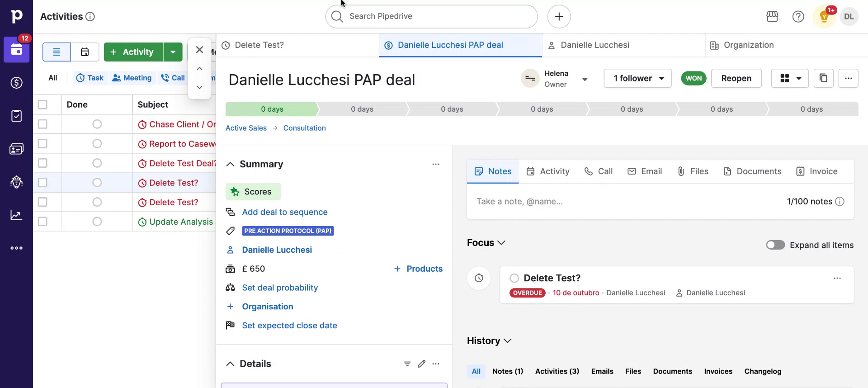Go to next activity arrow
This screenshot has height=388, width=868.
pos(199,87)
